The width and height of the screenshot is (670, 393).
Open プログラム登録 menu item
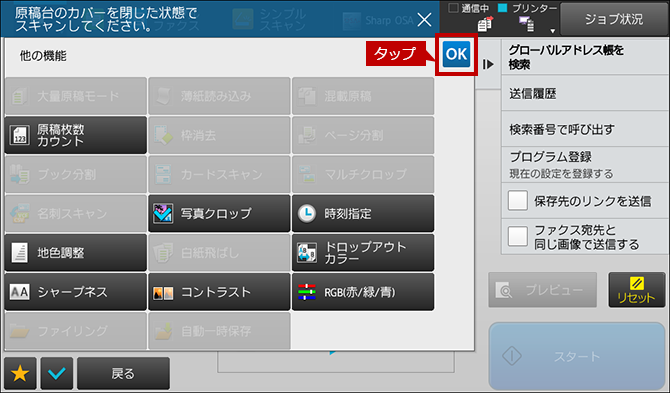click(x=585, y=165)
